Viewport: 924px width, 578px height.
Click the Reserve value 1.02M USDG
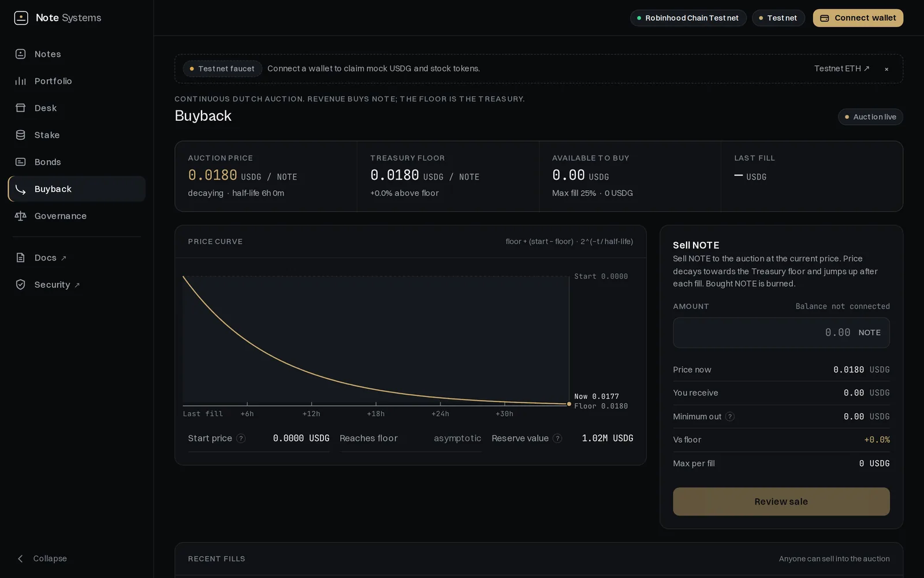[x=608, y=438]
